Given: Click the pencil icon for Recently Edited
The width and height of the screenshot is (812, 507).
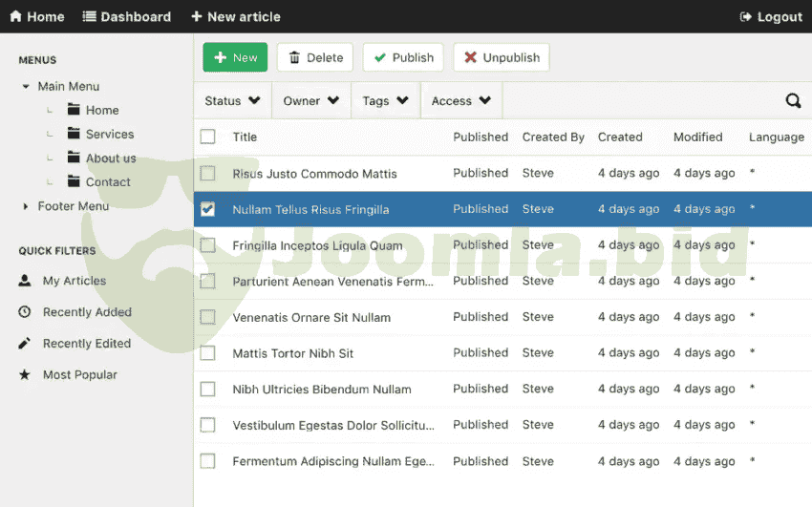Looking at the screenshot, I should coord(25,344).
